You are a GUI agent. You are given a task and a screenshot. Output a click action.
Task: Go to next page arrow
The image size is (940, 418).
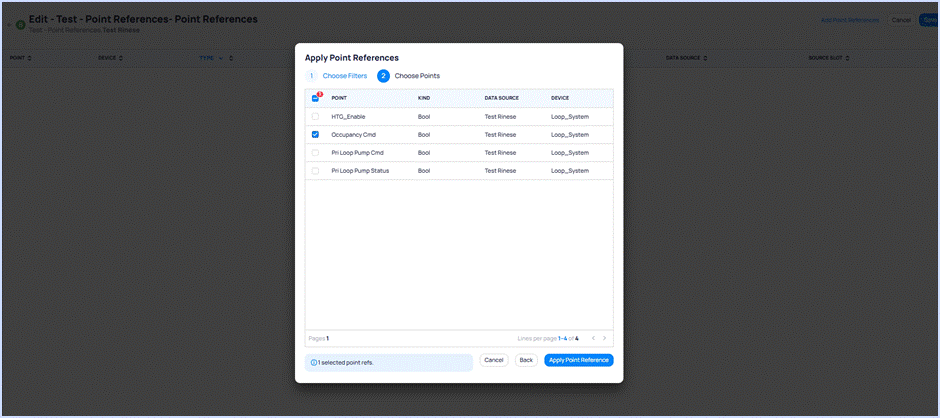pyautogui.click(x=605, y=338)
